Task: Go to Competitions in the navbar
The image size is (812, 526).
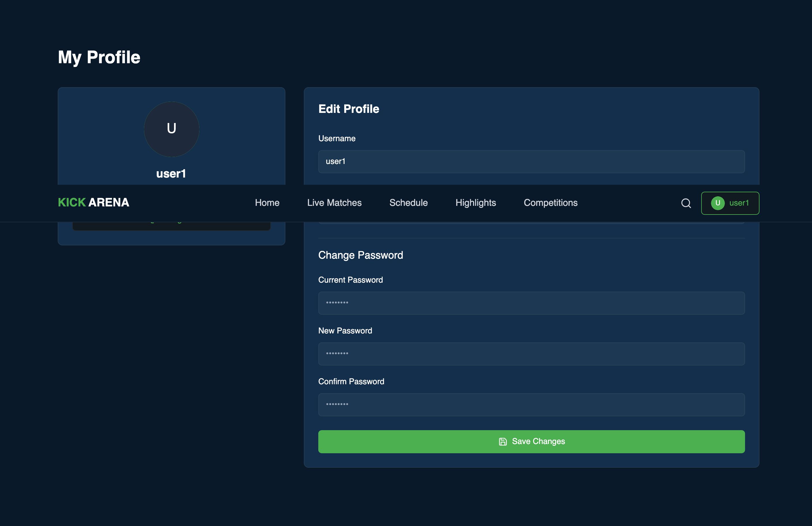Action: (550, 203)
